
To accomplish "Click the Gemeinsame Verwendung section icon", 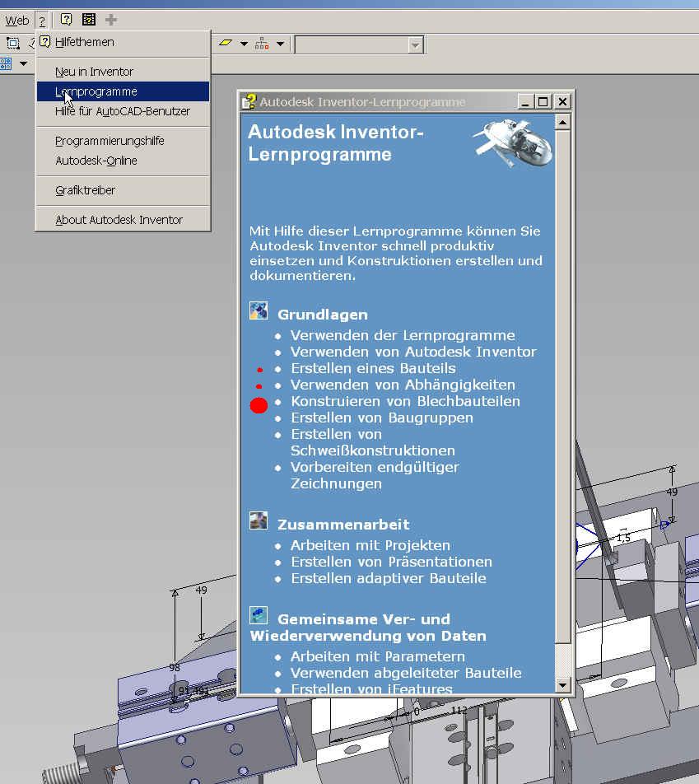I will pos(259,615).
